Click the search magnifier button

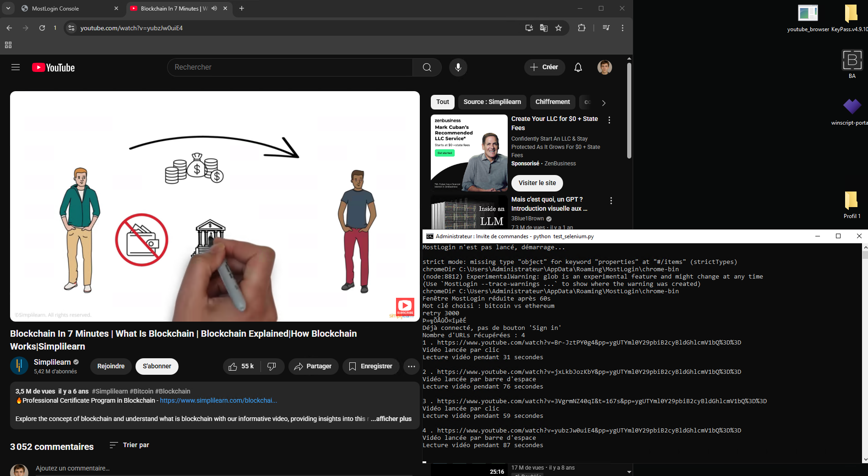427,67
